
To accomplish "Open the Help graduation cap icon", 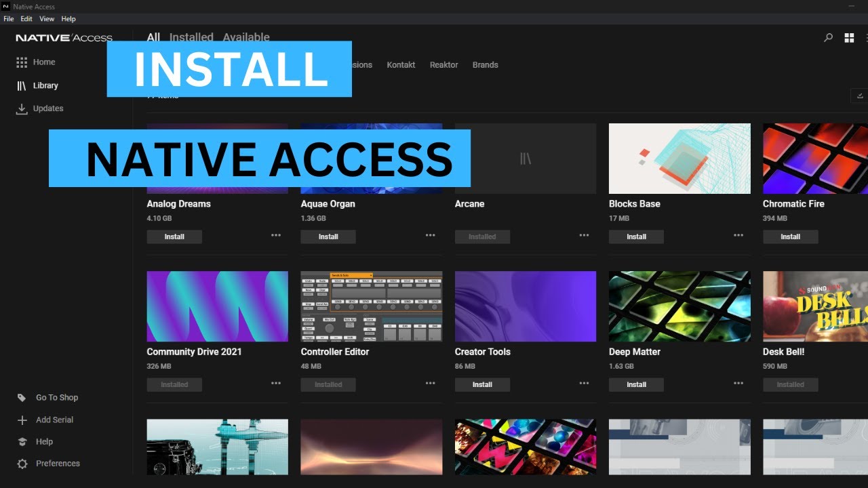I will coord(22,442).
